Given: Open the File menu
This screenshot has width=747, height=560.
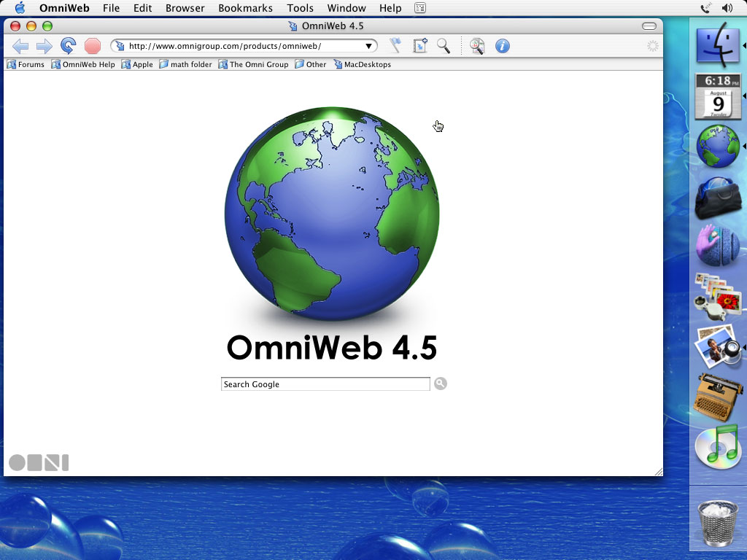Looking at the screenshot, I should [x=112, y=8].
